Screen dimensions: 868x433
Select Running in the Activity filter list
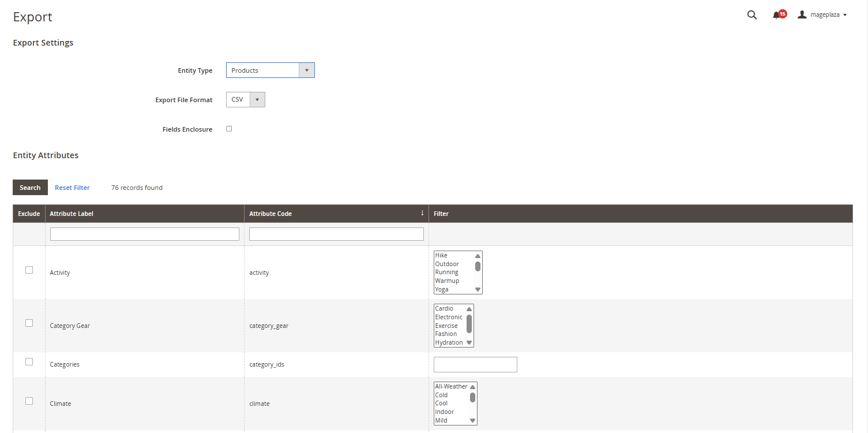point(447,272)
